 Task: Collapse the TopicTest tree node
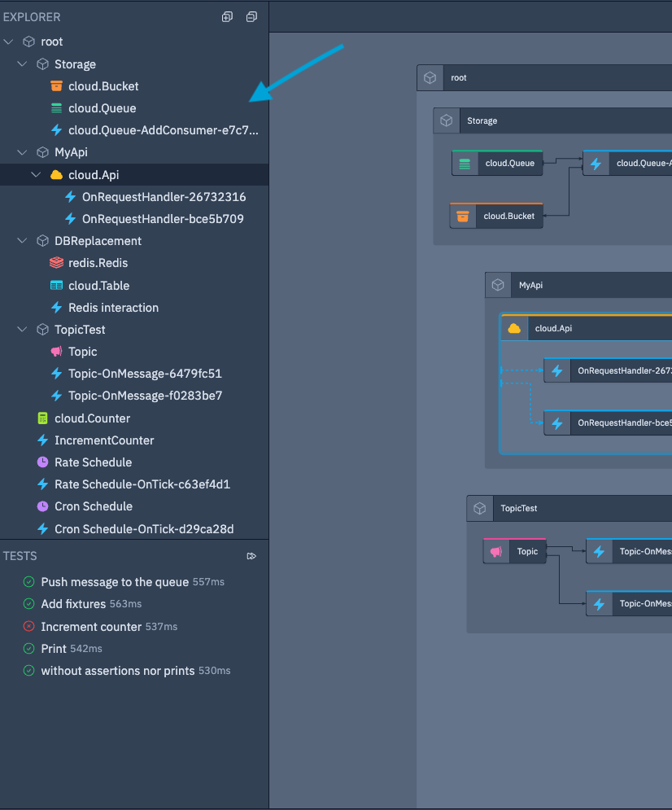(22, 329)
